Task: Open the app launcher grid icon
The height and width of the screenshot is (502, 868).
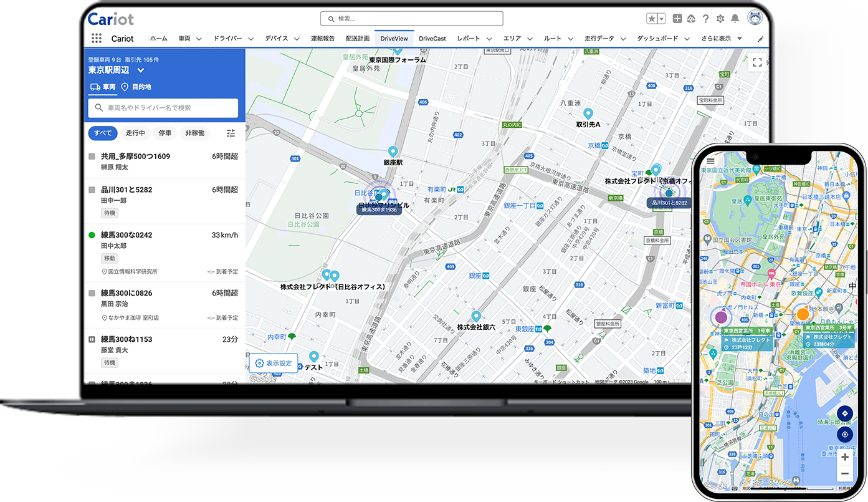Action: point(97,39)
